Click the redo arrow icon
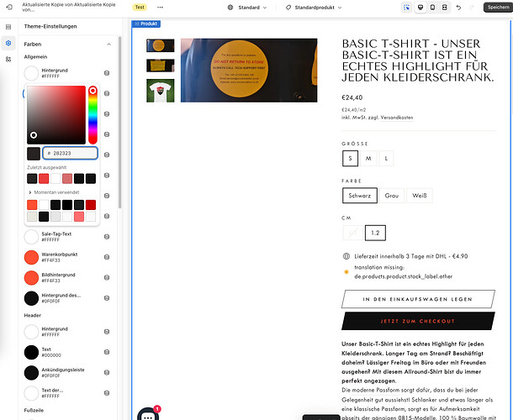This screenshot has height=420, width=513. 472,8
